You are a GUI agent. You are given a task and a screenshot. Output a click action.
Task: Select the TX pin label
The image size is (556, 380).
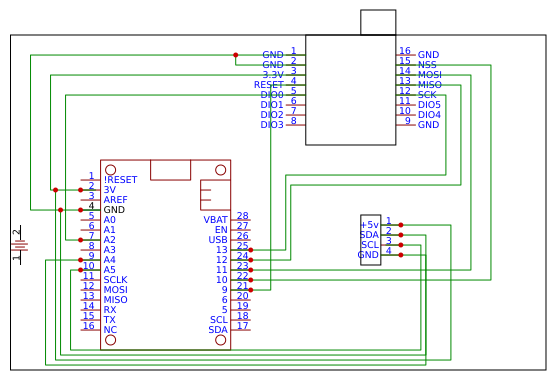point(109,320)
